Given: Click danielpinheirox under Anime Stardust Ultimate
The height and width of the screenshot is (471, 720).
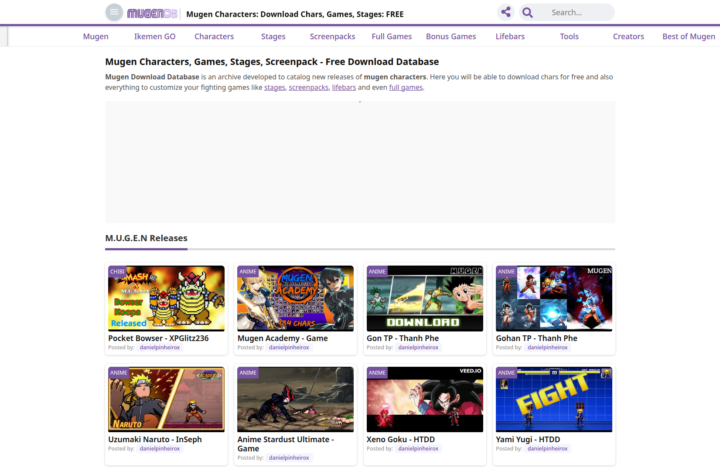Looking at the screenshot, I should (x=289, y=457).
